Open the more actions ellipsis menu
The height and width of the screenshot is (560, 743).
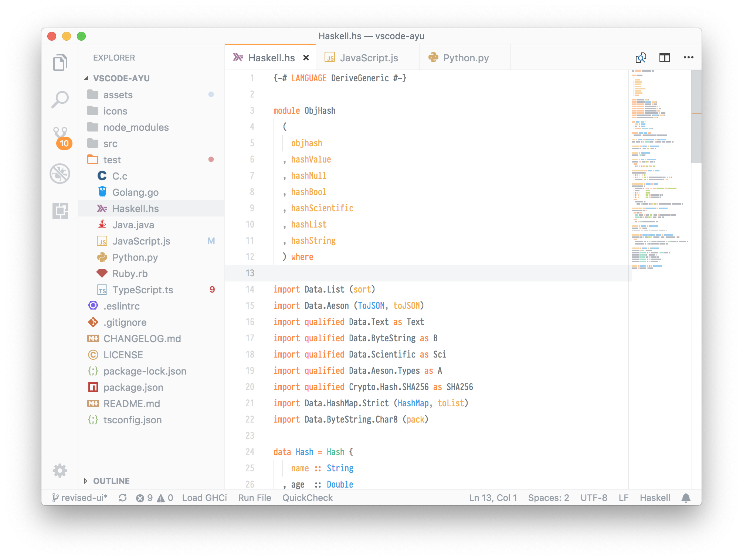(688, 58)
